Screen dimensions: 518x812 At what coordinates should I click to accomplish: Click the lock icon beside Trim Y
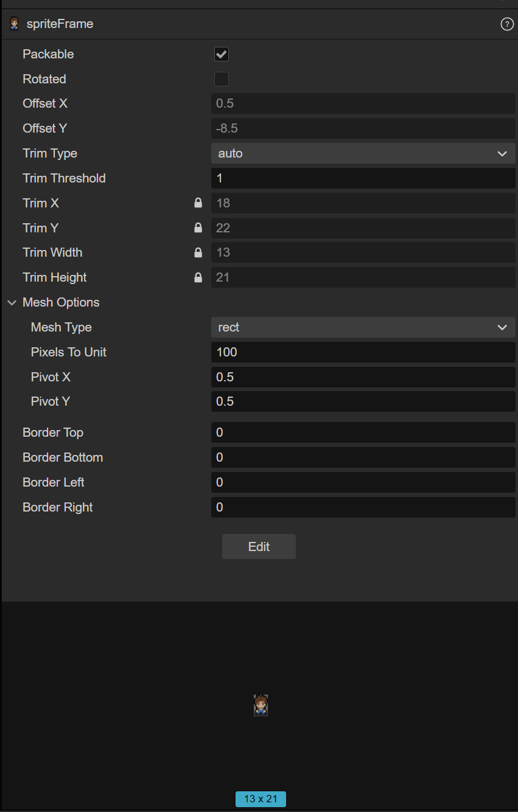pos(198,228)
